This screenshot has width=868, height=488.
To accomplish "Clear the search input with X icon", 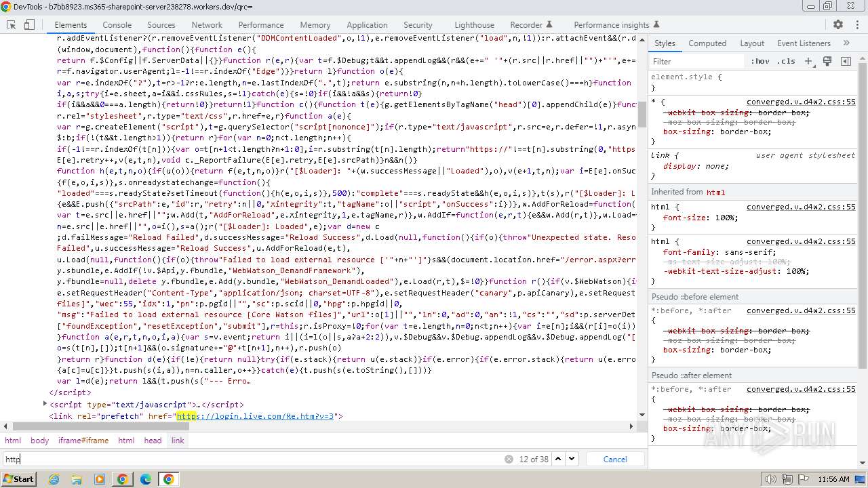I will pyautogui.click(x=509, y=459).
